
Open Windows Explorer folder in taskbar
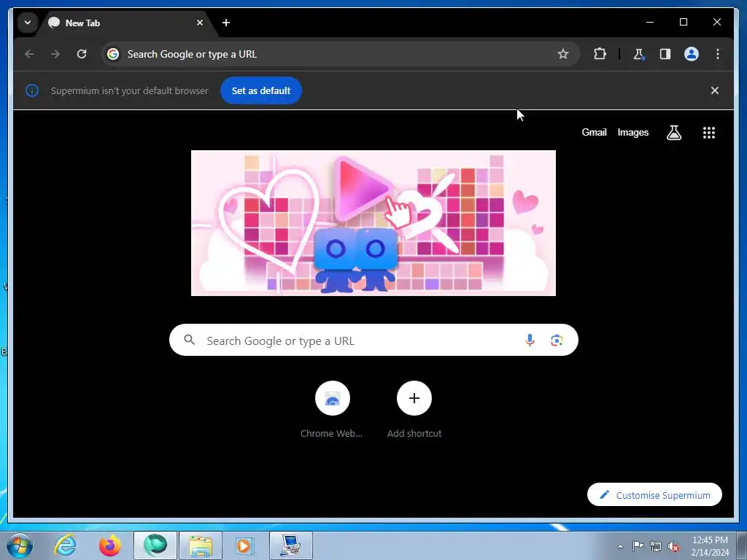[x=201, y=545]
